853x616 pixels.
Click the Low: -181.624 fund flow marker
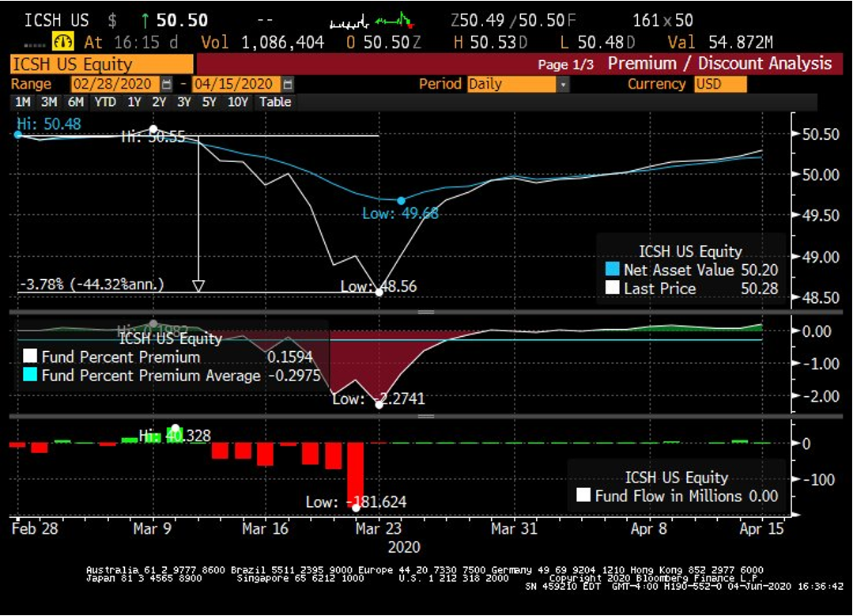point(356,508)
